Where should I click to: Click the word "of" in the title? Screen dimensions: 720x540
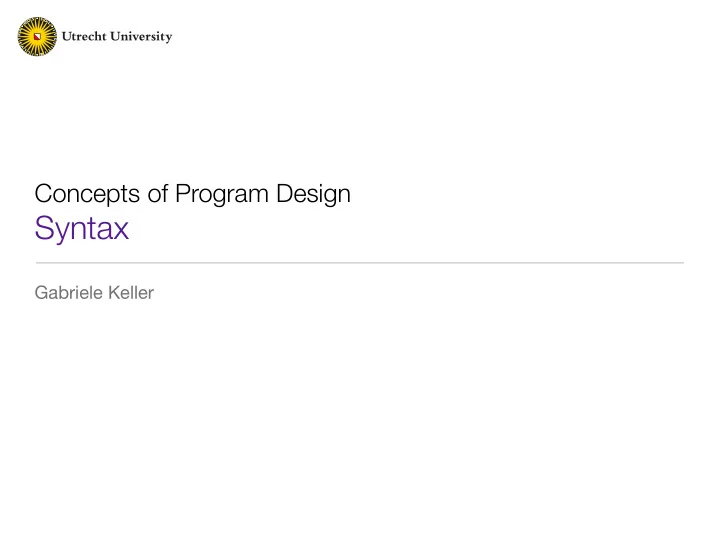pos(158,193)
